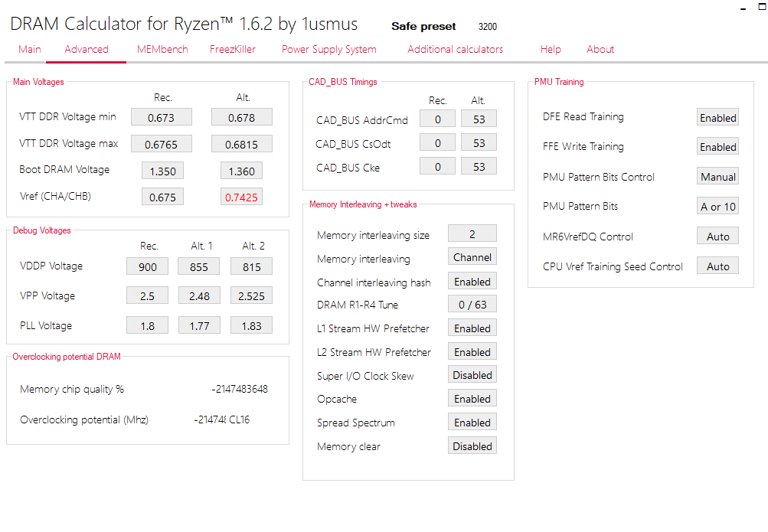Screen dimensions: 768x532
Task: Select VTT DDR Voltage max Alt. value 0.6815
Action: point(241,145)
